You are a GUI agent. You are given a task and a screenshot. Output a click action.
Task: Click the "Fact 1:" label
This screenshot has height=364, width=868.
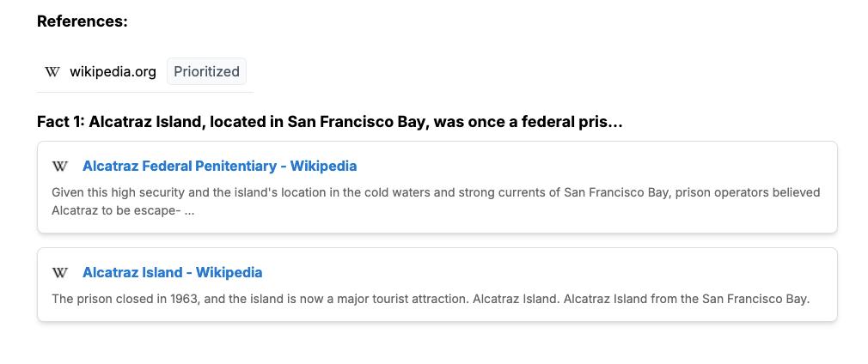pos(61,122)
